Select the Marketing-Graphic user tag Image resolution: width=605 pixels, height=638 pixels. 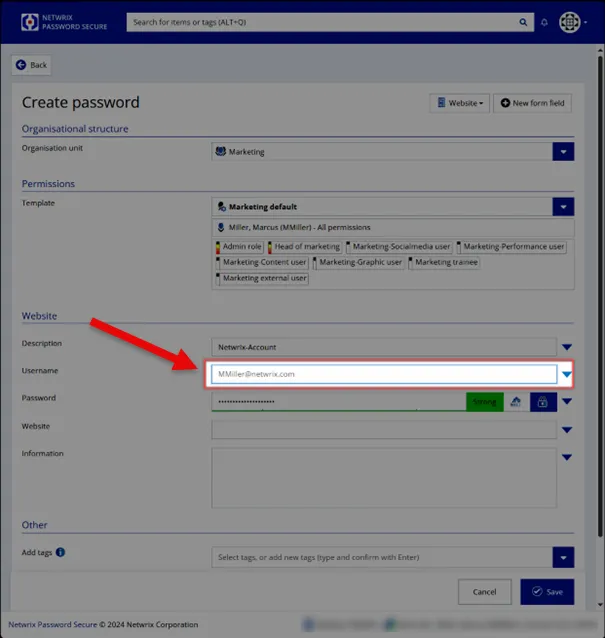click(358, 262)
